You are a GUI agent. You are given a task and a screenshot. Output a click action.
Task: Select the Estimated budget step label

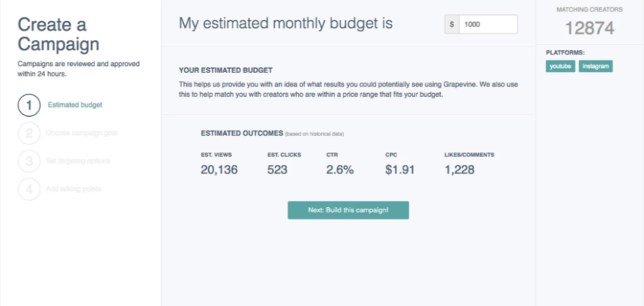(x=75, y=105)
